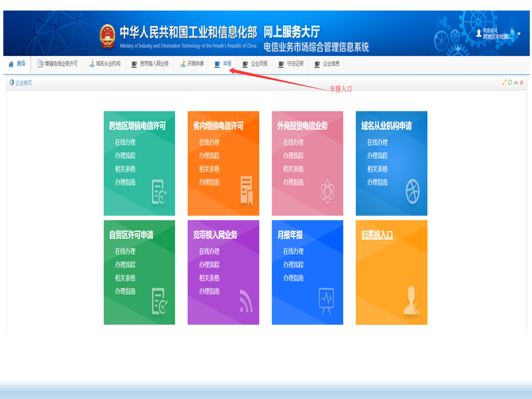Click 办理指南 under 跨地区增值电信许可
532x399 pixels.
(125, 182)
